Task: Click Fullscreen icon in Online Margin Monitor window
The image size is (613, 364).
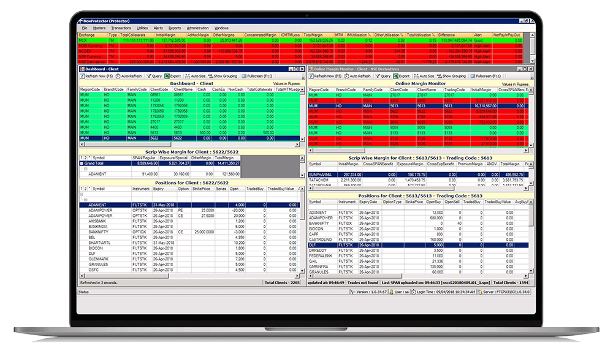Action: pos(473,76)
